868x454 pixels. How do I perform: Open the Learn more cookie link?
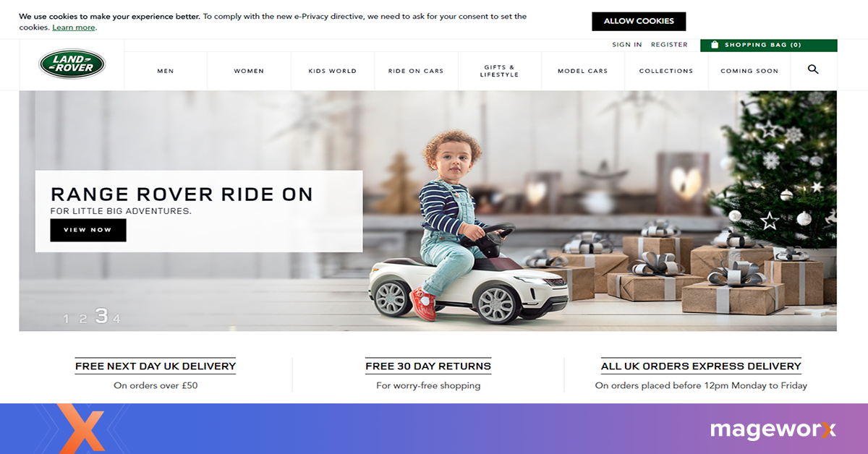(74, 27)
